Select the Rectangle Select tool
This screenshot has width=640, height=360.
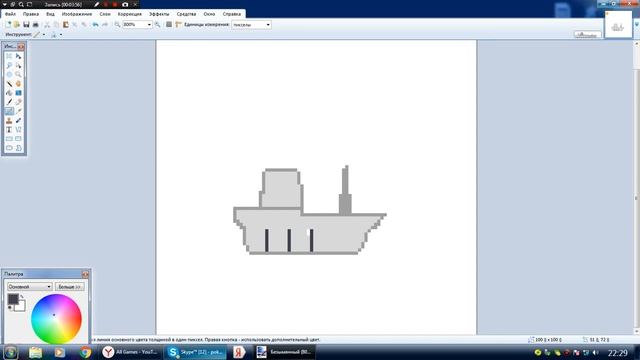(9, 56)
